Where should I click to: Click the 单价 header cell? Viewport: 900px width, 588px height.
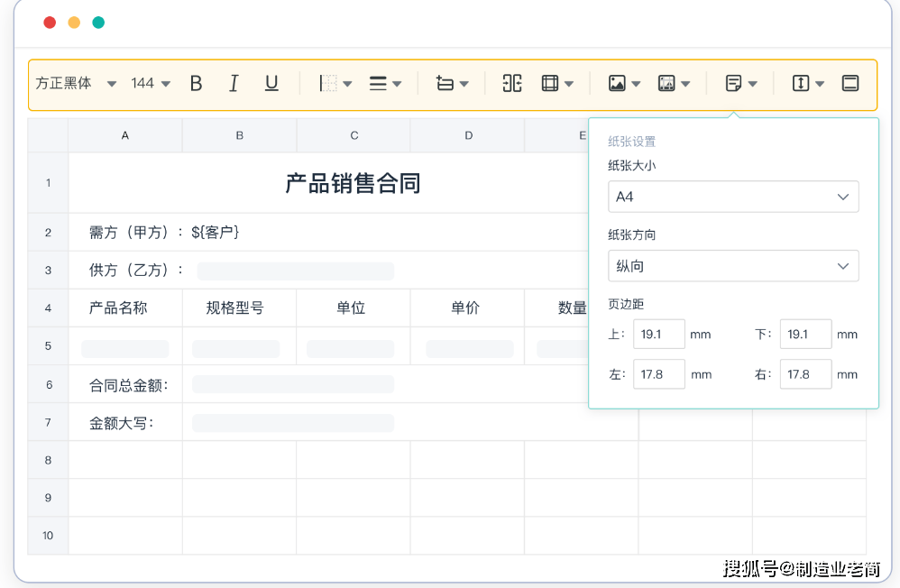(468, 308)
